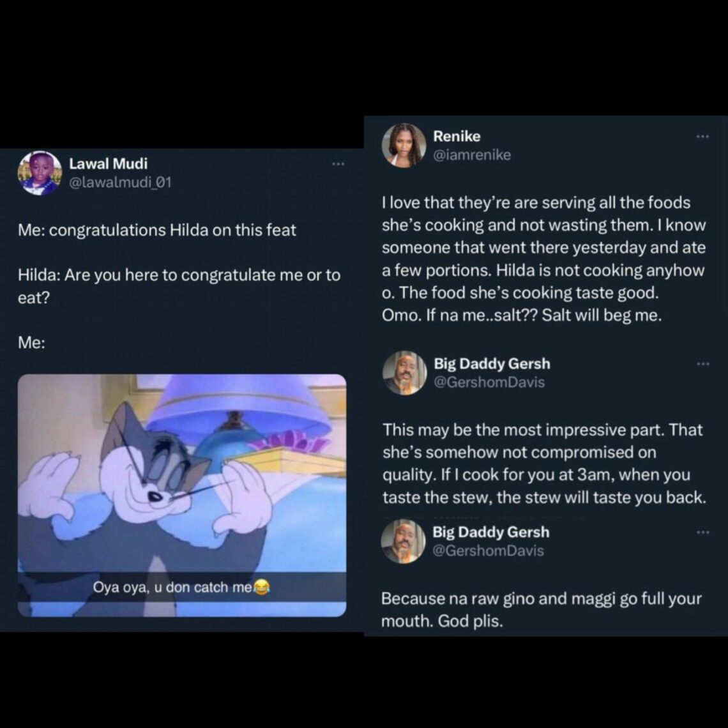Click @GershomDavis handle above stew tweet

pos(489,383)
